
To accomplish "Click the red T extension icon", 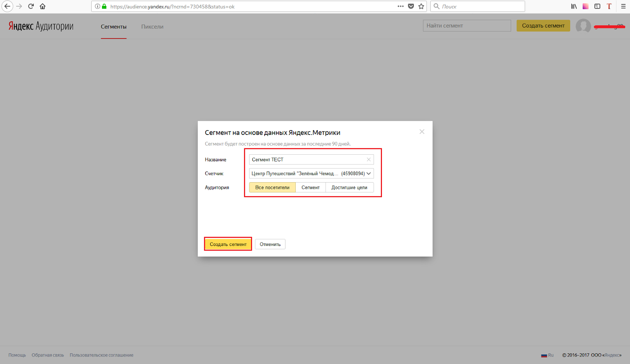I will pyautogui.click(x=609, y=6).
